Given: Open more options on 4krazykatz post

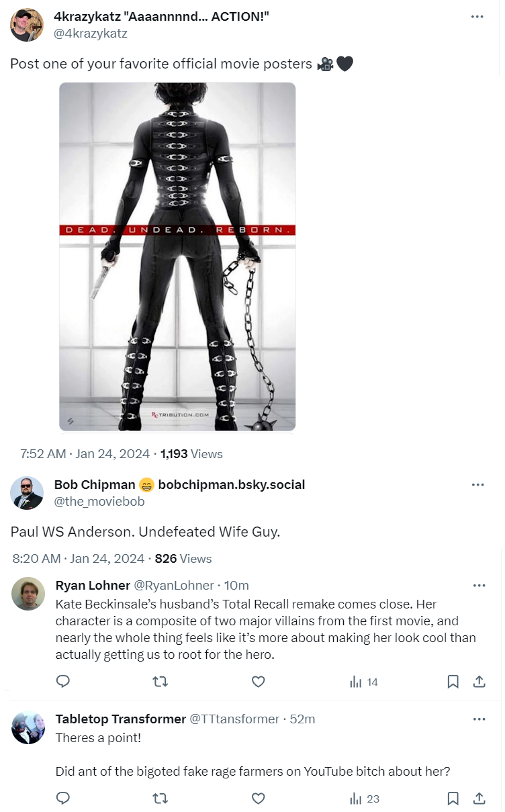Looking at the screenshot, I should [x=477, y=17].
